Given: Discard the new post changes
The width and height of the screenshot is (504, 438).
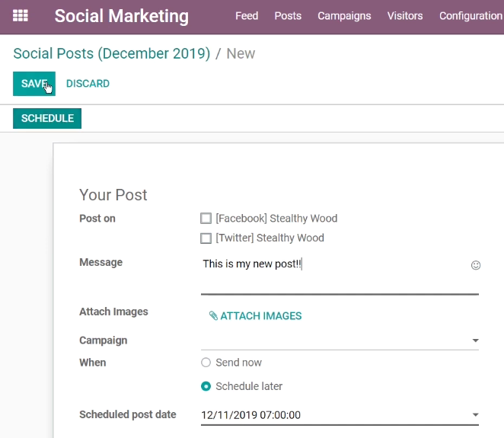Looking at the screenshot, I should [x=88, y=84].
